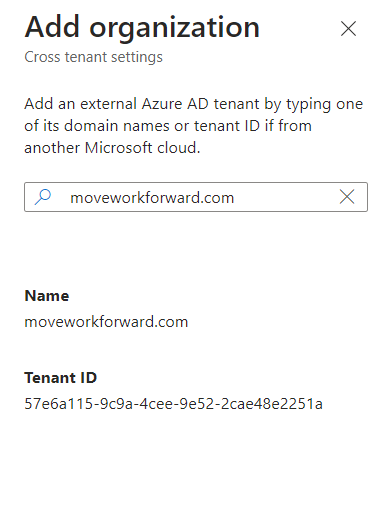Image resolution: width=388 pixels, height=527 pixels.
Task: Click the word "organization" in the title
Action: click(174, 29)
